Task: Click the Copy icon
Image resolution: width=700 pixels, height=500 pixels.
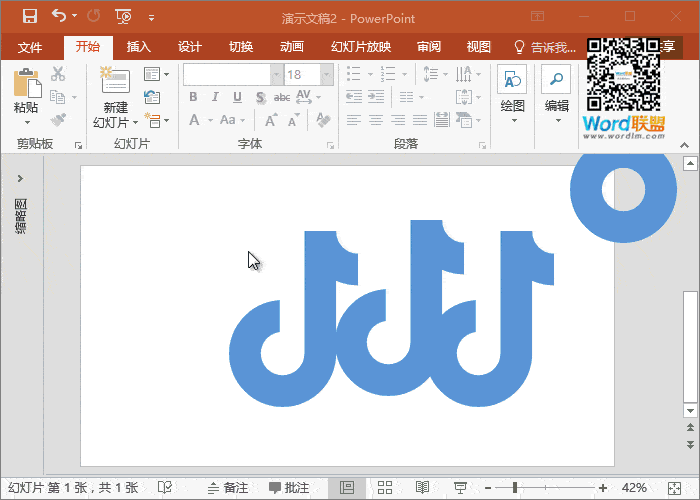Action: [x=58, y=97]
